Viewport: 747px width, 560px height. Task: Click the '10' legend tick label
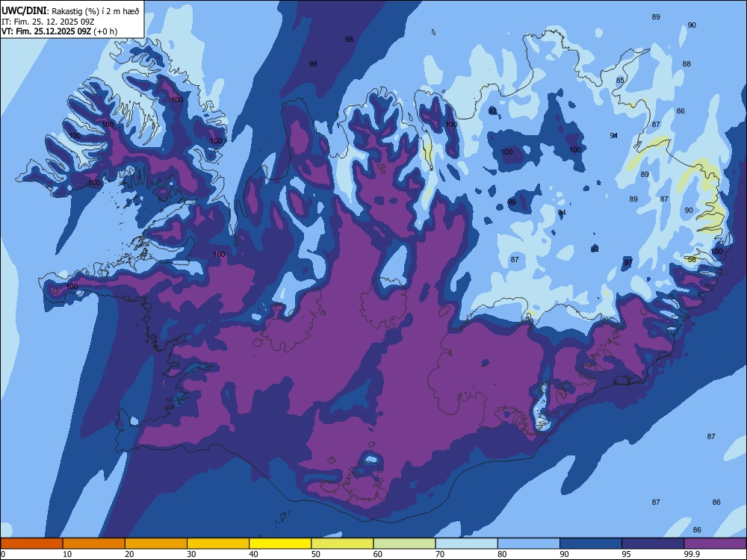[x=67, y=554]
